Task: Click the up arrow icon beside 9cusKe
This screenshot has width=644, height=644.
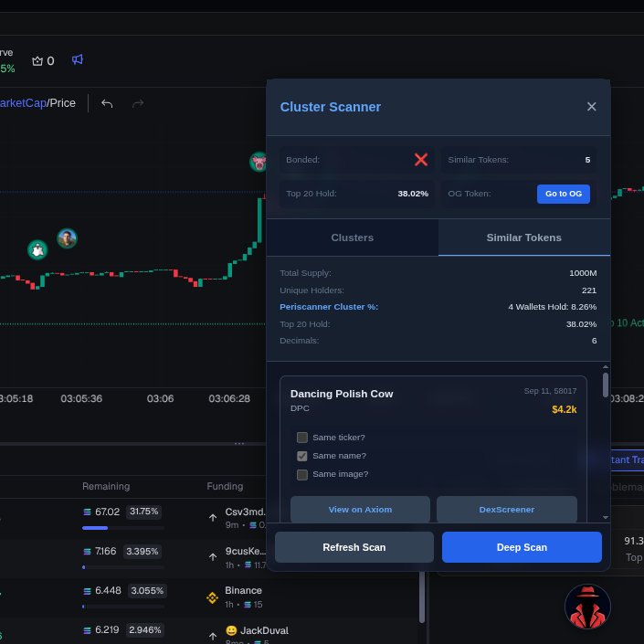Action: click(213, 557)
